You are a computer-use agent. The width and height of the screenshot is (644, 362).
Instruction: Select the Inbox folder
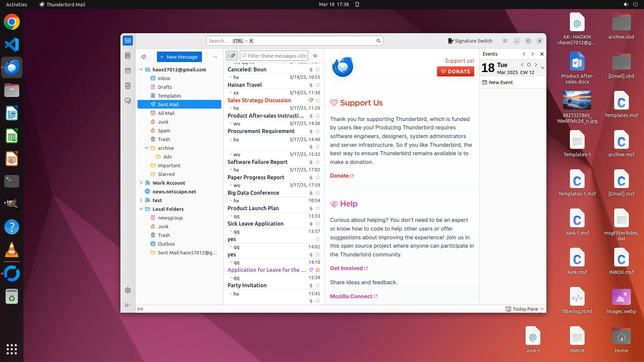[x=164, y=78]
